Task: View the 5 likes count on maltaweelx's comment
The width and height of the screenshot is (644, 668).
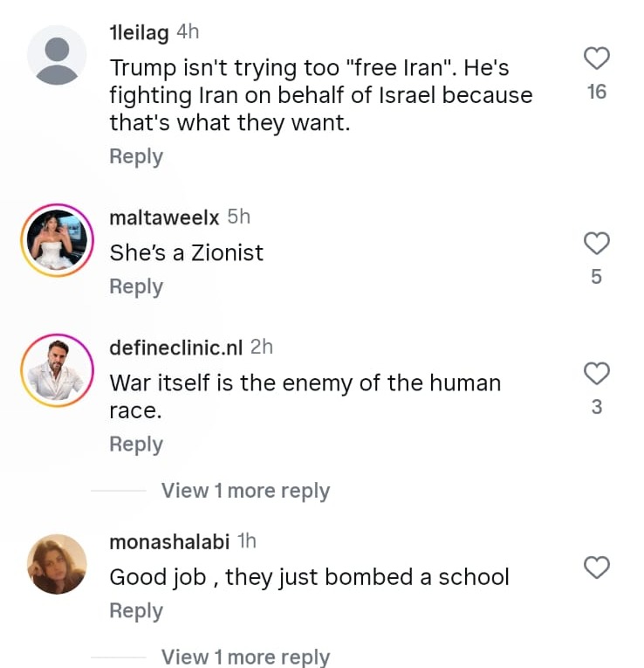Action: coord(597,277)
